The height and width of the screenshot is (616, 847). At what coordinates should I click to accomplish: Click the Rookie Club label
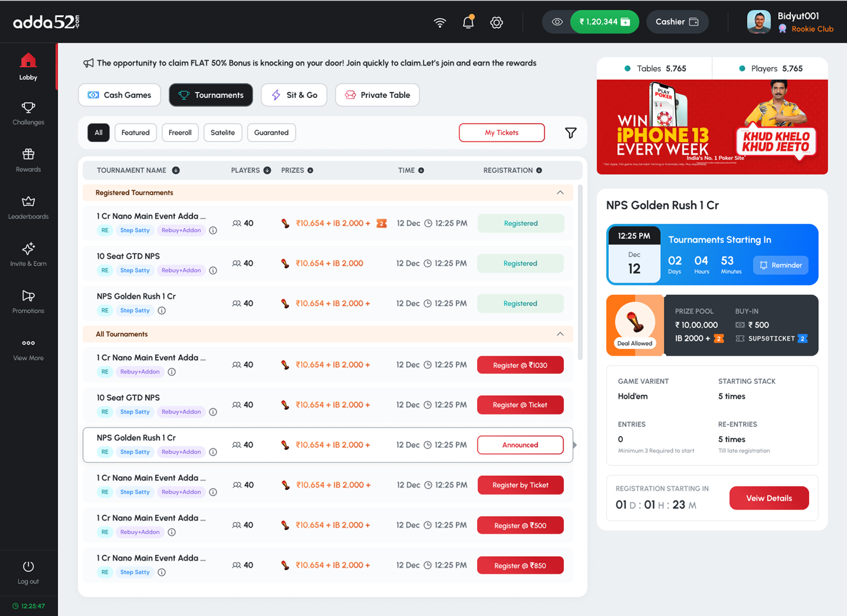point(812,29)
